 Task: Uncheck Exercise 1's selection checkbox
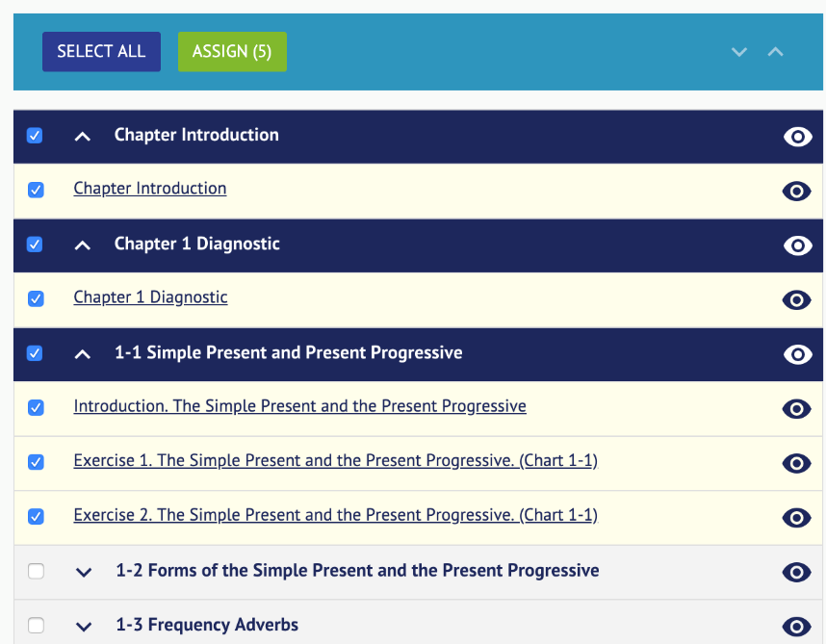tap(36, 462)
